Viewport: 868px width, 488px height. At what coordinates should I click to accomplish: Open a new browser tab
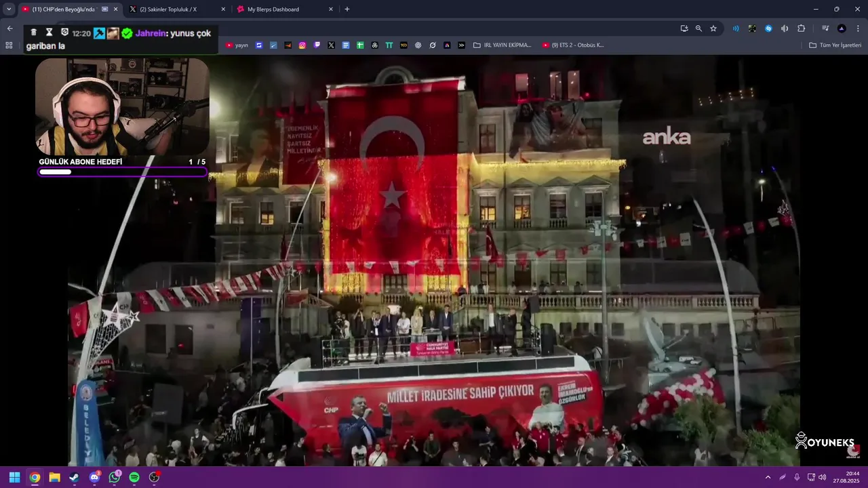(x=347, y=9)
